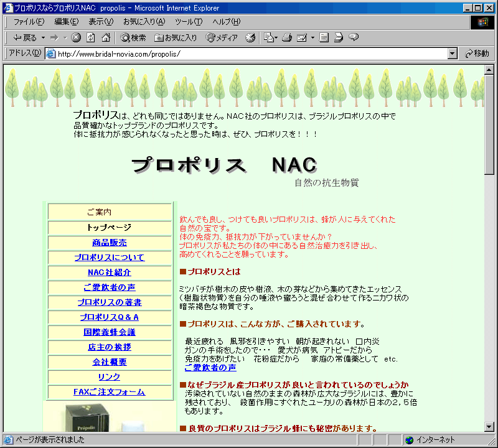This screenshot has height=448, width=498.
Task: Click the ご案内 sidebar header
Action: coord(110,212)
